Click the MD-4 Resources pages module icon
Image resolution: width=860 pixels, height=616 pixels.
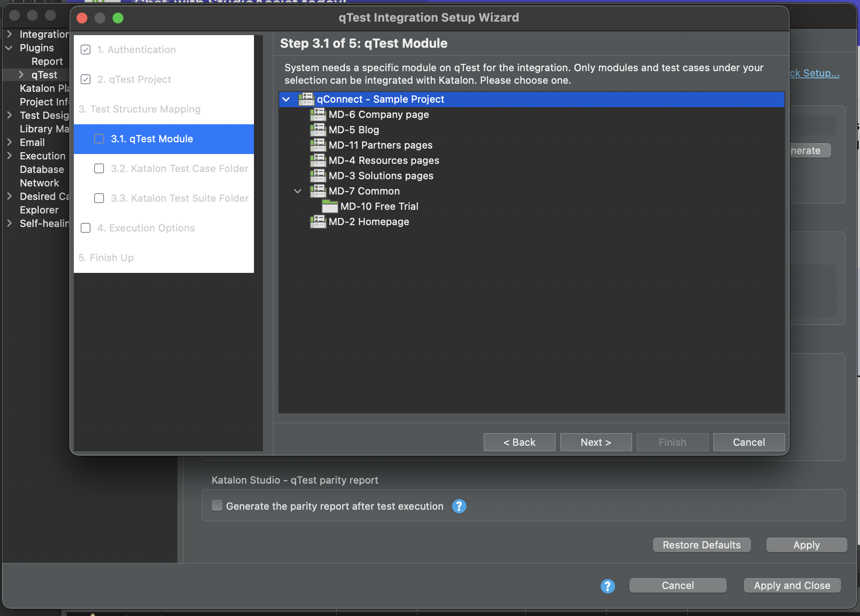coord(318,160)
